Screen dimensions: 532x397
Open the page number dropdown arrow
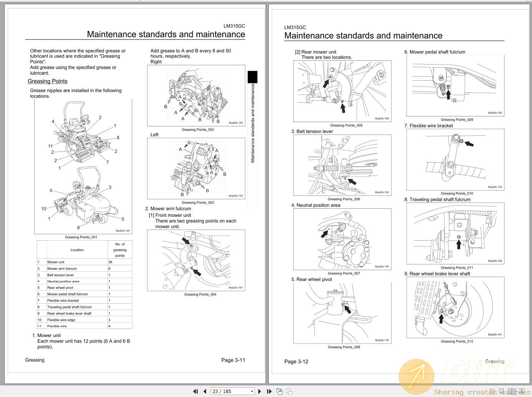[252, 391]
